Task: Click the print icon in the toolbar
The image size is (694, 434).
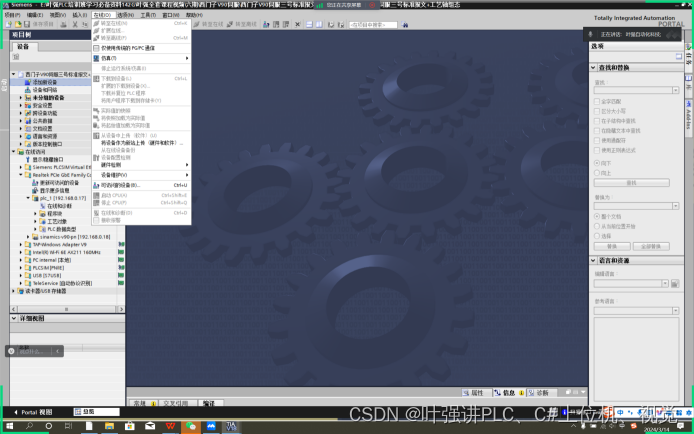Action: point(64,24)
